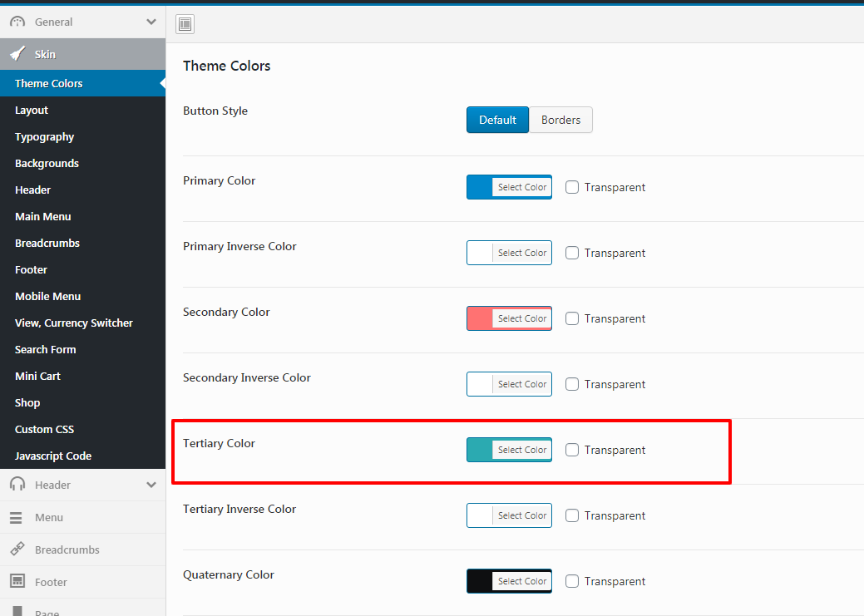Open Backgrounds settings
The width and height of the screenshot is (864, 616).
point(82,163)
